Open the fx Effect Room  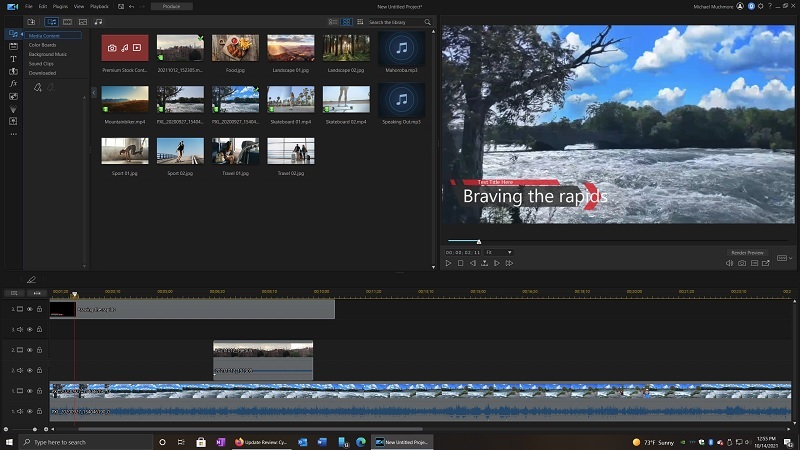coord(13,84)
